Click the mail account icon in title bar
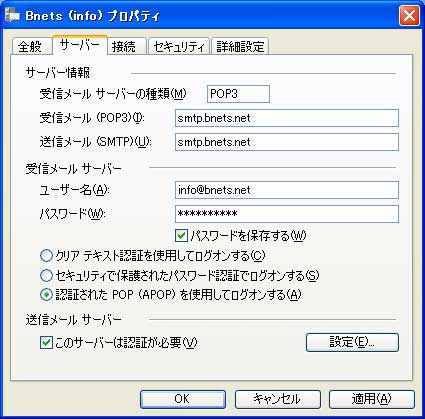The image size is (425, 419). 12,15
